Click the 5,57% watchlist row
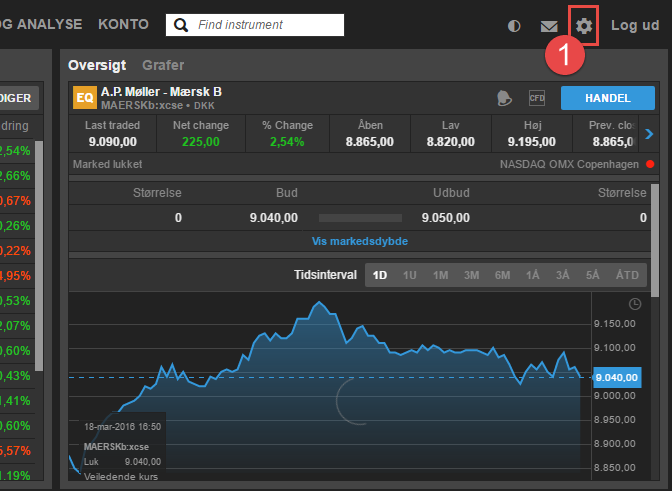The height and width of the screenshot is (491, 672). tap(17, 451)
